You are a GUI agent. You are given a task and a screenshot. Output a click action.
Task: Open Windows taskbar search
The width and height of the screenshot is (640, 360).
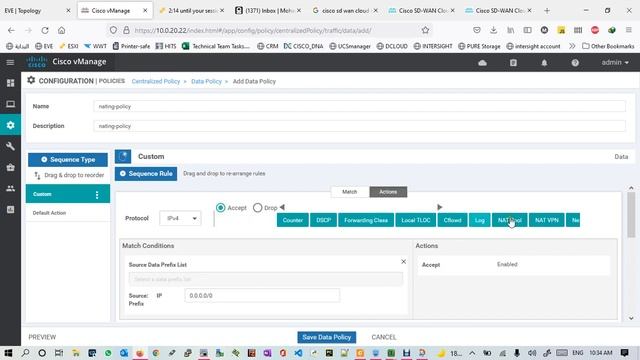click(x=25, y=353)
